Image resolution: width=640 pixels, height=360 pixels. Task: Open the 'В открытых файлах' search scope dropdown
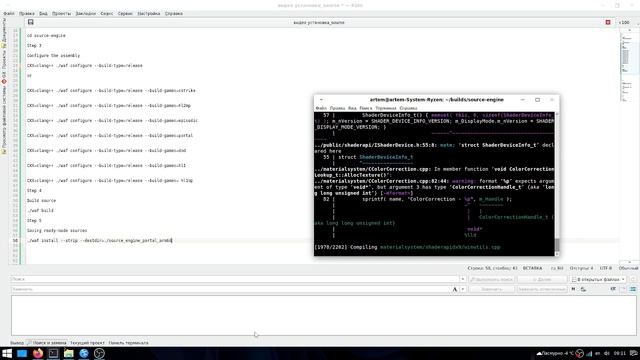598,279
